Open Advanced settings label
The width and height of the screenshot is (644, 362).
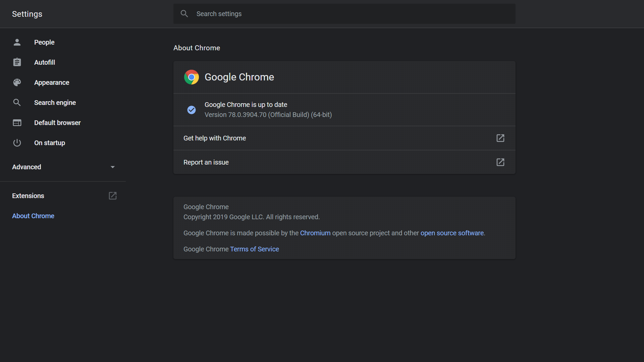(x=26, y=167)
